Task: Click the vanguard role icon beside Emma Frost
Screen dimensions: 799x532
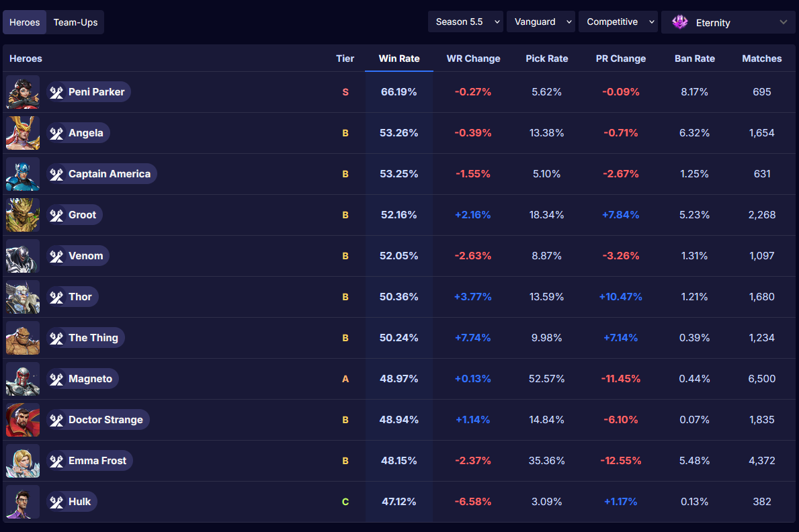Action: (x=56, y=461)
